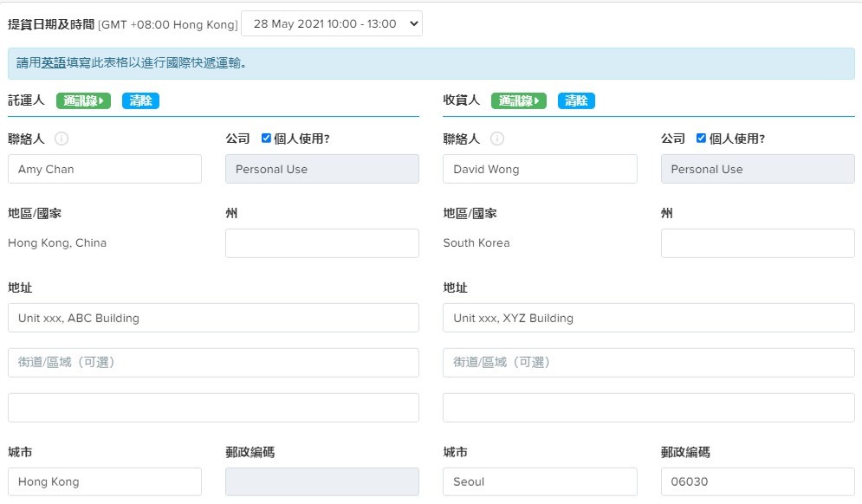Screen dimensions: 862x504
Task: Click the shipper 州 state field
Action: [x=322, y=243]
